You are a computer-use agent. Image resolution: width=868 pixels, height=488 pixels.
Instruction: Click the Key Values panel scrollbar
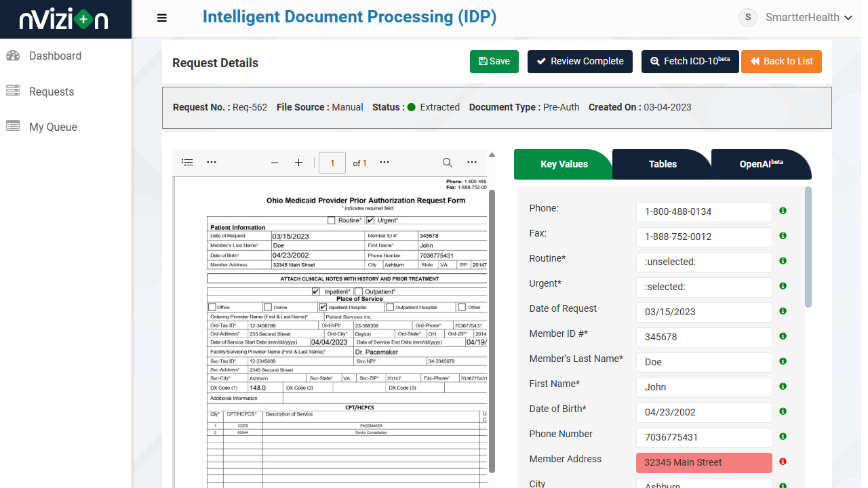808,247
